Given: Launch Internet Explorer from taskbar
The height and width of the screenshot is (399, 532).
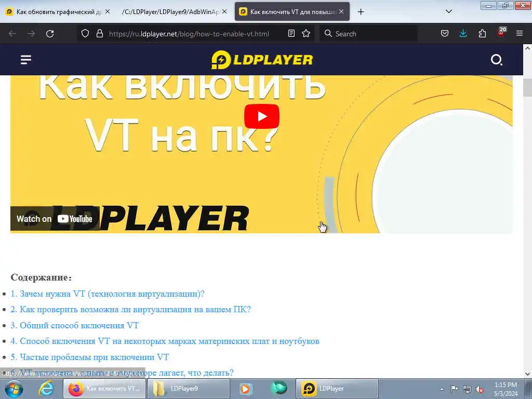Looking at the screenshot, I should (x=46, y=389).
